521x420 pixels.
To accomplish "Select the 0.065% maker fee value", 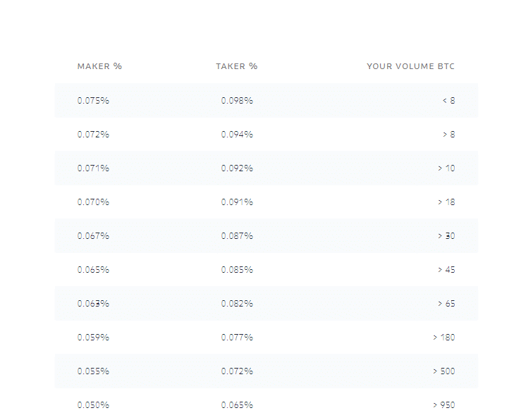I will [x=93, y=270].
